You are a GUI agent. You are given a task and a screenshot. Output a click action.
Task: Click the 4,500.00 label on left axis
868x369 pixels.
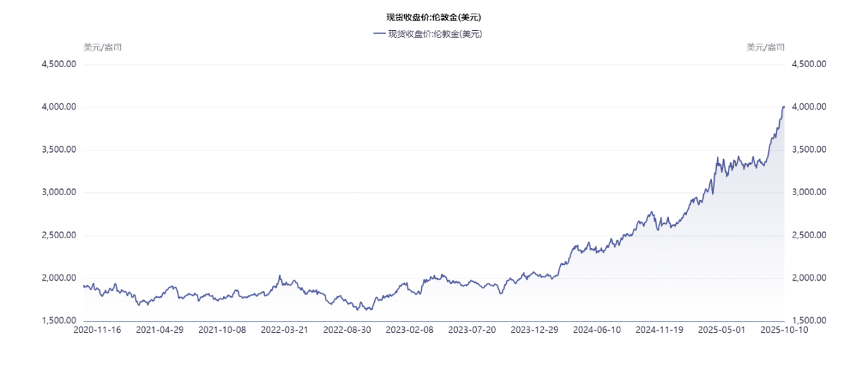[58, 64]
